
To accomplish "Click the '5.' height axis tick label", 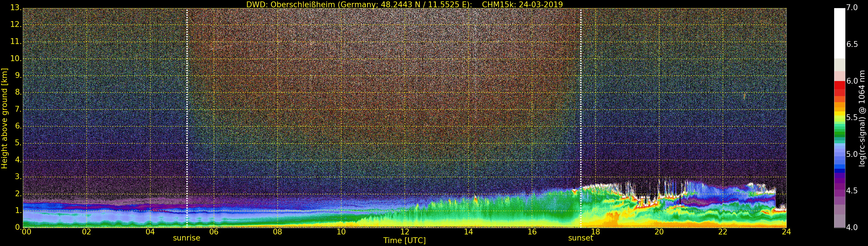I will pyautogui.click(x=18, y=143).
